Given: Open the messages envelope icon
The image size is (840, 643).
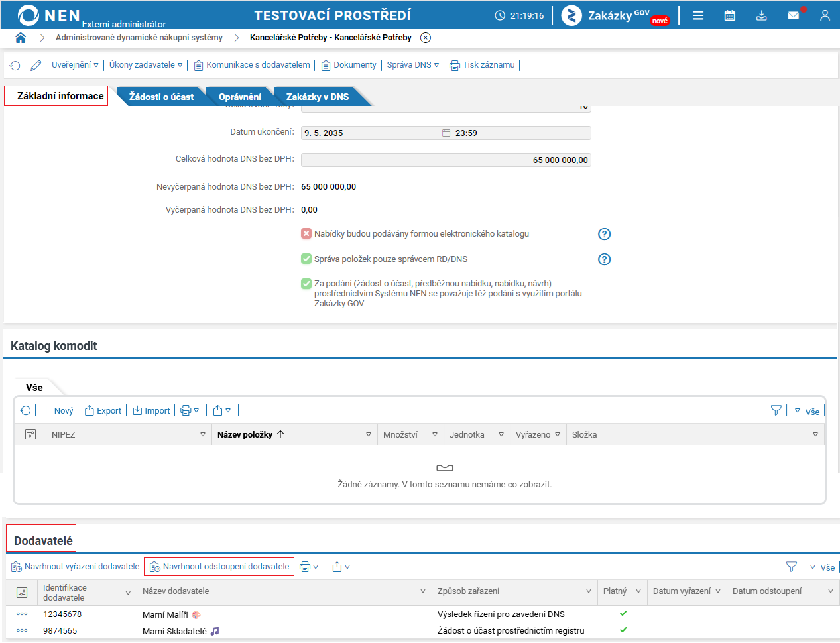Looking at the screenshot, I should pos(793,15).
